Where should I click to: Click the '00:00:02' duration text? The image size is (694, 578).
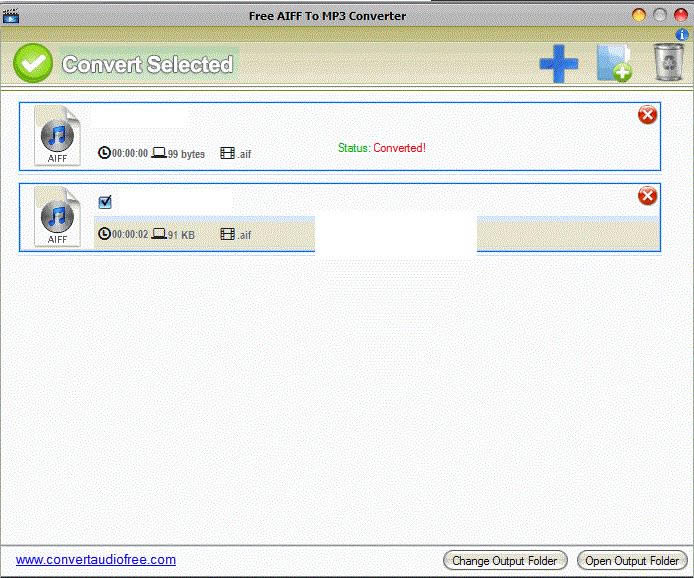coord(130,234)
